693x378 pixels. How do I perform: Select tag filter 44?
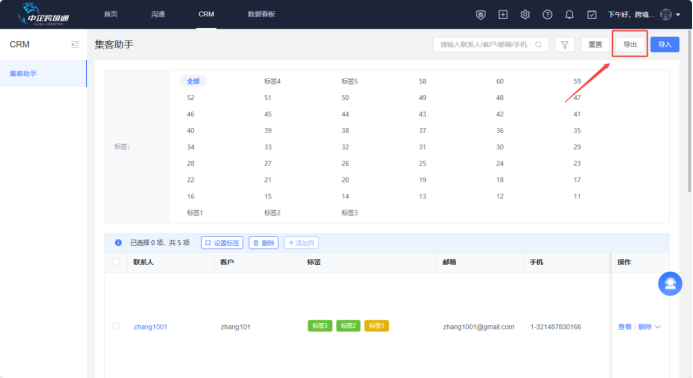[345, 114]
